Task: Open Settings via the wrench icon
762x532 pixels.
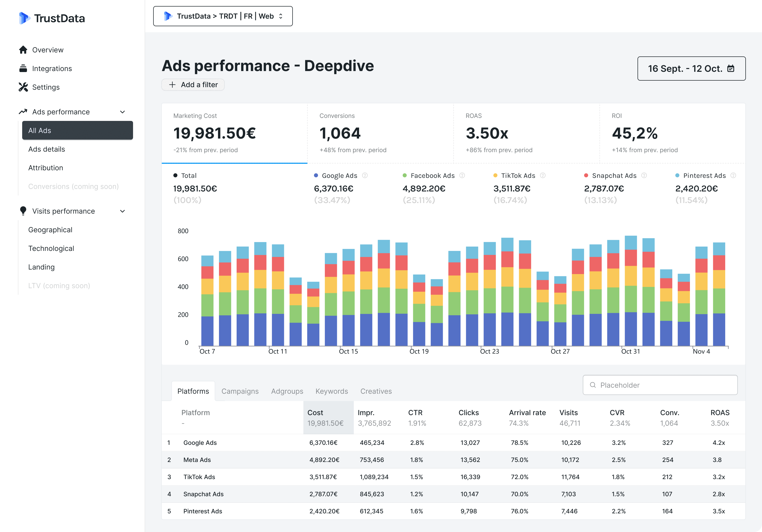Action: pos(23,87)
